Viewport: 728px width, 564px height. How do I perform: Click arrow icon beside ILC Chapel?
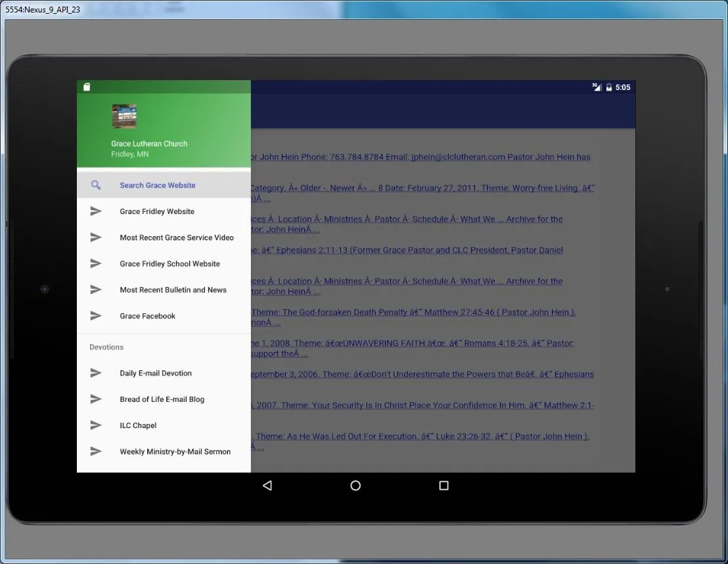[96, 425]
